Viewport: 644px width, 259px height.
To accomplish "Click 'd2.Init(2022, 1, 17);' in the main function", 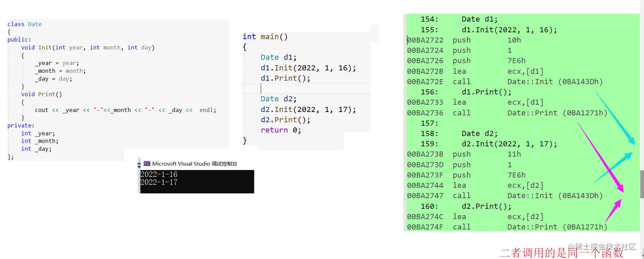I will (x=308, y=109).
